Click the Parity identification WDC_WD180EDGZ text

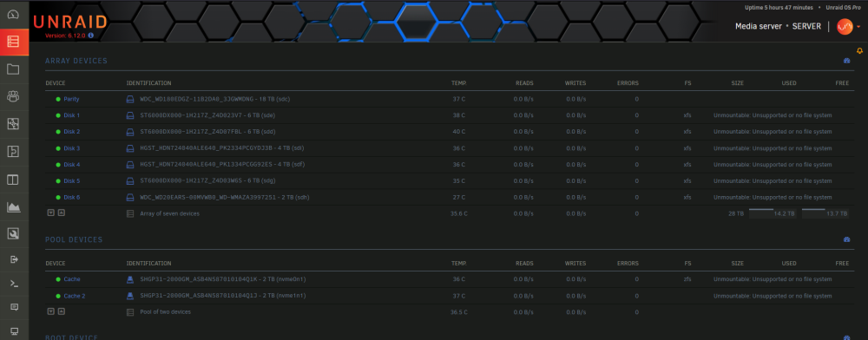tap(214, 99)
